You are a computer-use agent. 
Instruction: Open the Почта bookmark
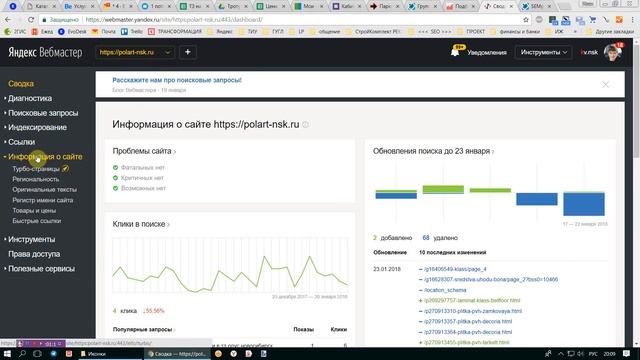(x=104, y=31)
